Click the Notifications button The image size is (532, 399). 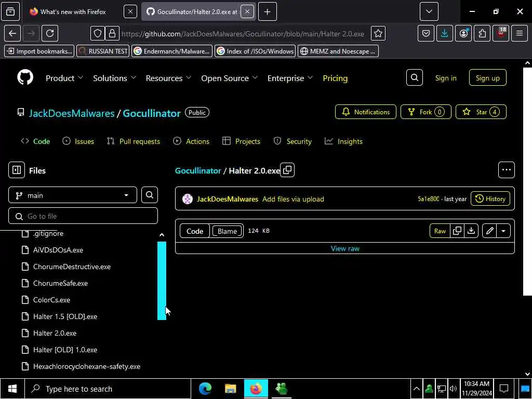point(365,112)
